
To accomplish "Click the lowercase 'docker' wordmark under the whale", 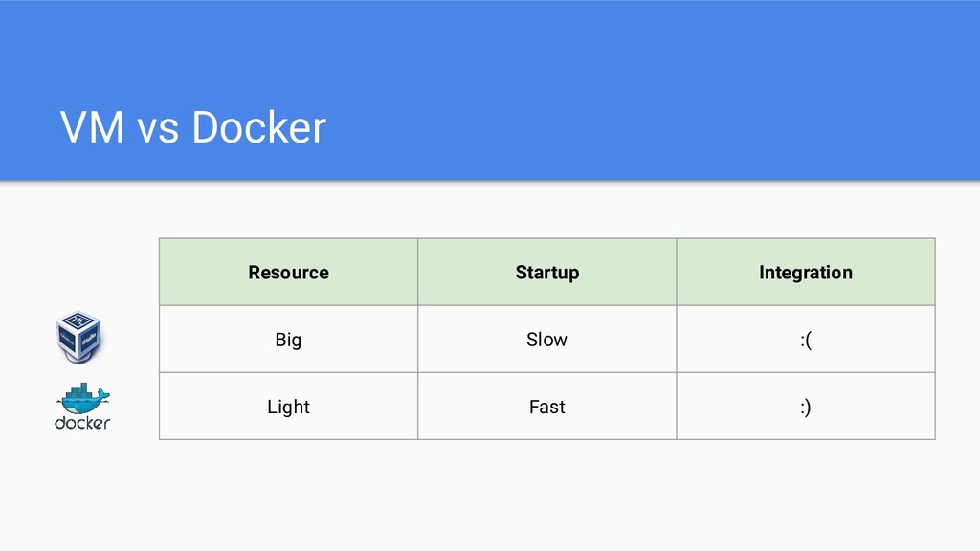I will (x=82, y=422).
